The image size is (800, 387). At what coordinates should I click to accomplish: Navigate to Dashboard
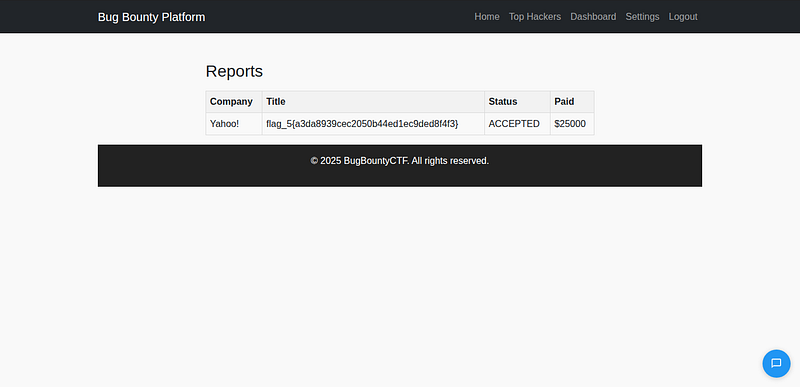593,17
